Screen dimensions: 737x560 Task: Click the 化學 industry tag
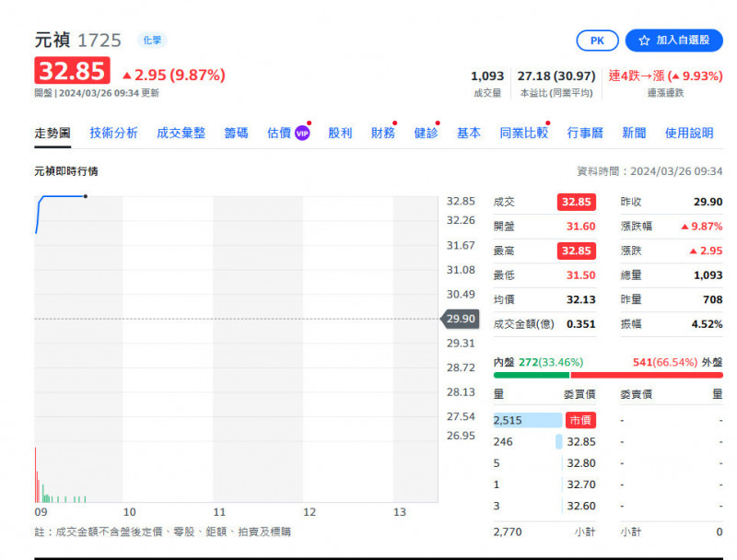pos(152,41)
